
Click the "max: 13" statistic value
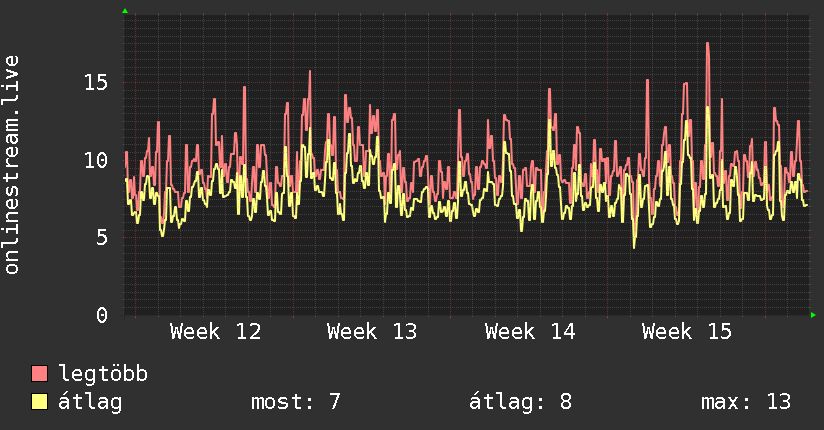tap(746, 402)
